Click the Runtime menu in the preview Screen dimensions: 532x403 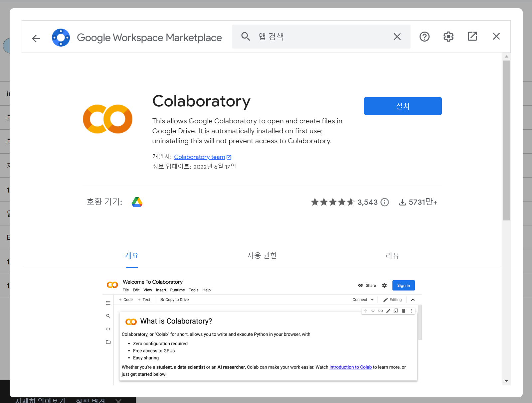coord(177,290)
